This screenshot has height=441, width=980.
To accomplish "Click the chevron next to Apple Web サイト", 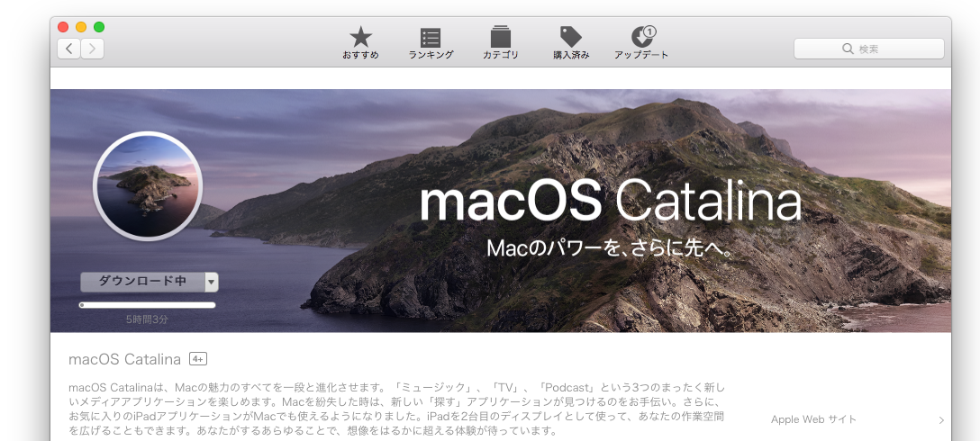I will [941, 420].
